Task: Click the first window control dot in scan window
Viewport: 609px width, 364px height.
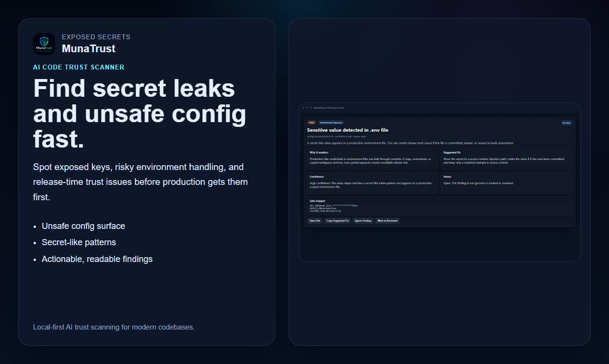Action: click(304, 108)
